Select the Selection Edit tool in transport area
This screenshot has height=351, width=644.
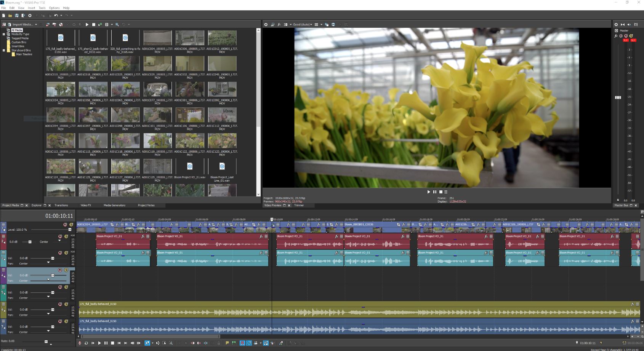(x=164, y=343)
